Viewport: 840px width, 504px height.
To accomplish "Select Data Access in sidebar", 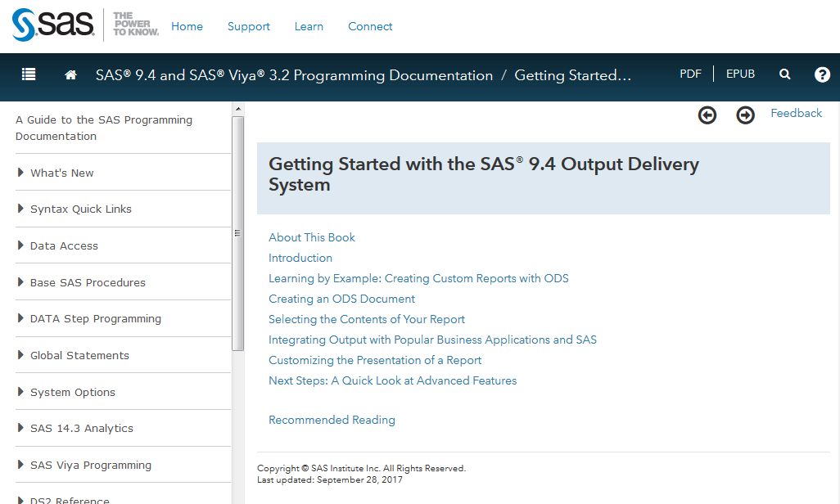I will pyautogui.click(x=65, y=245).
